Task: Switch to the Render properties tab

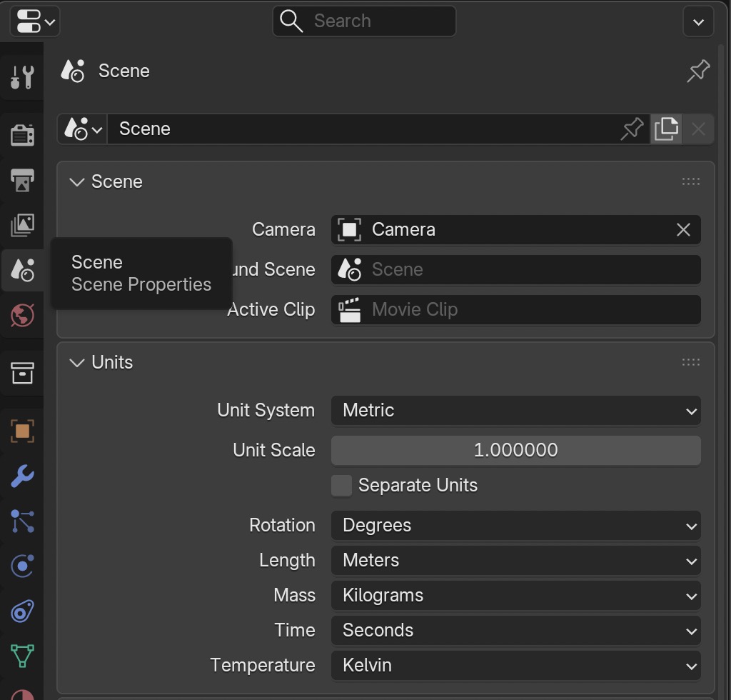Action: pos(22,135)
